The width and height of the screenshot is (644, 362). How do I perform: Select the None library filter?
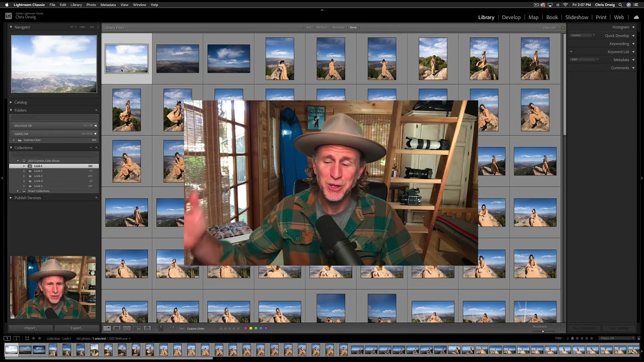point(353,28)
